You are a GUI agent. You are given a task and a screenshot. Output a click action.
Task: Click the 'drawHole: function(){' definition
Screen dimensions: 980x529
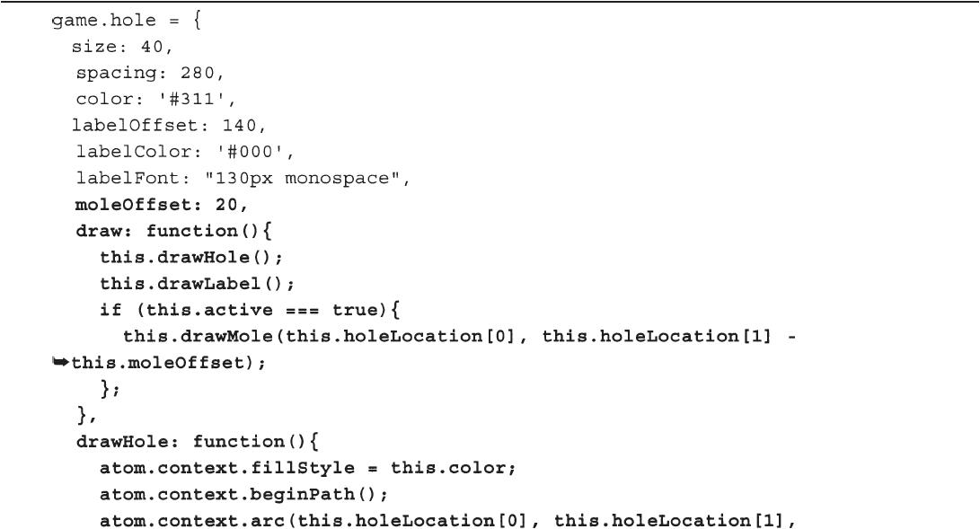coord(197,442)
